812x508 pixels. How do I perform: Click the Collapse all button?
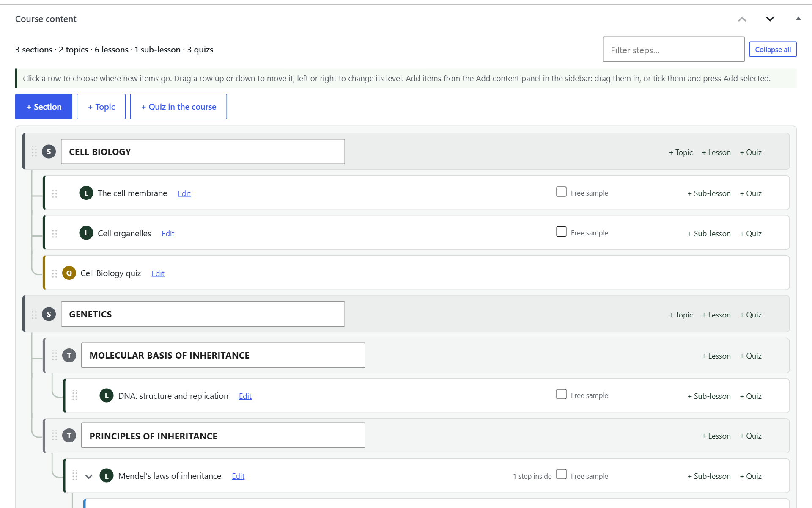[x=773, y=50]
